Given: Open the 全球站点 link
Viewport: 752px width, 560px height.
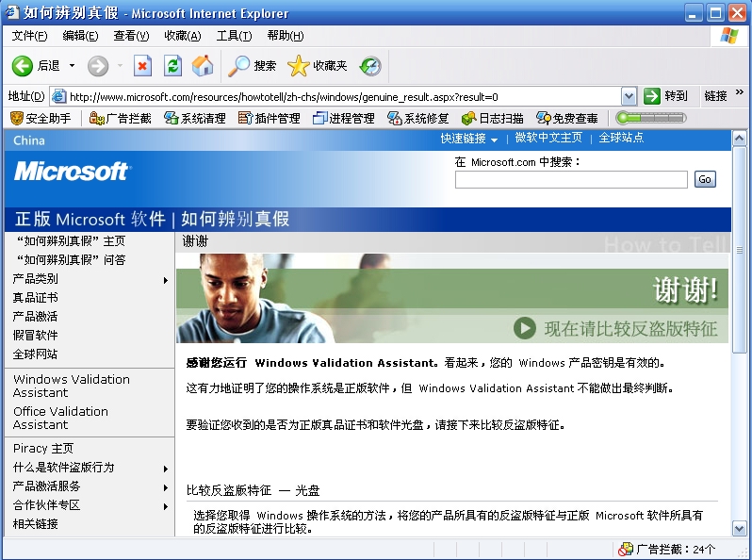Looking at the screenshot, I should pyautogui.click(x=621, y=138).
